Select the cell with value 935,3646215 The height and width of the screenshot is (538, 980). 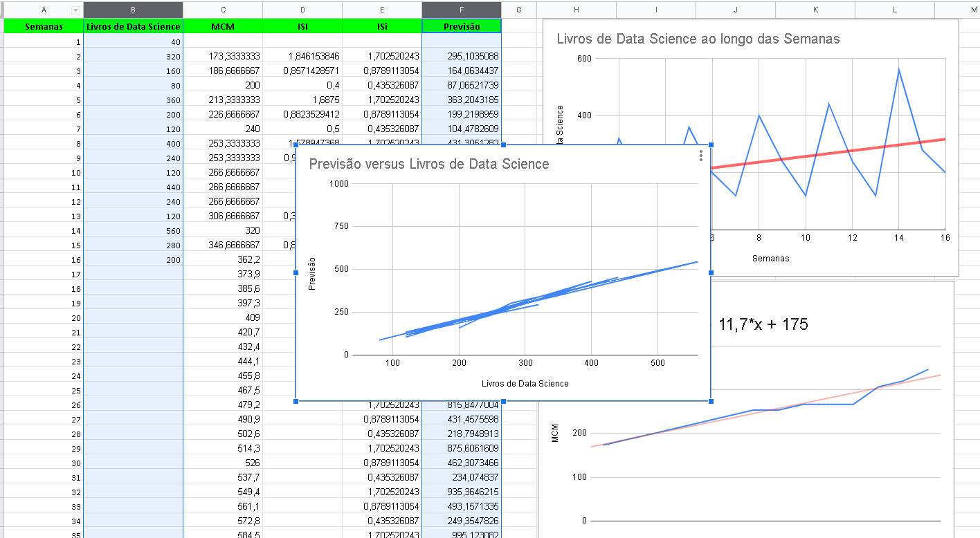(462, 492)
